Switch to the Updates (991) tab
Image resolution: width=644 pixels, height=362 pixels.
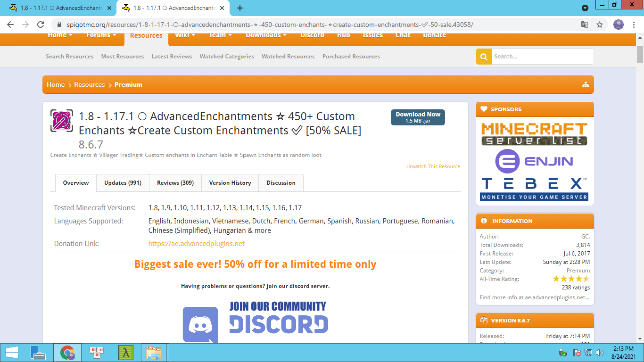pyautogui.click(x=123, y=183)
